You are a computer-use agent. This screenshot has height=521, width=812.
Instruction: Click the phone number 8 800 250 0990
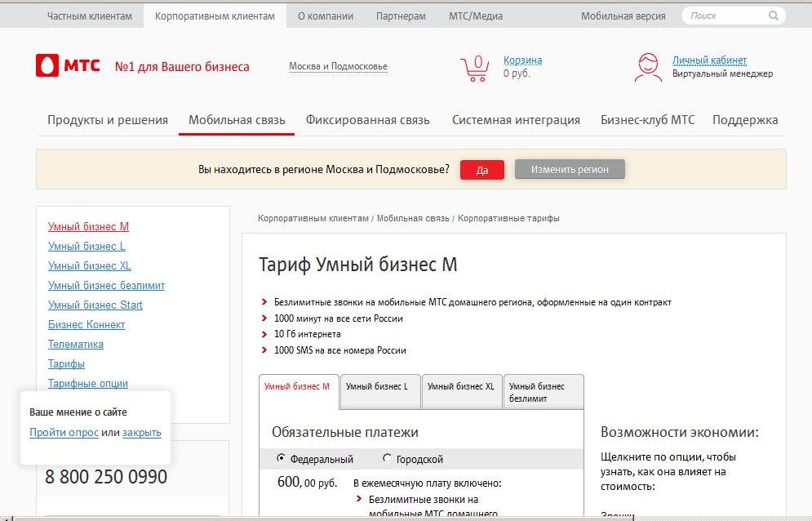coord(106,477)
